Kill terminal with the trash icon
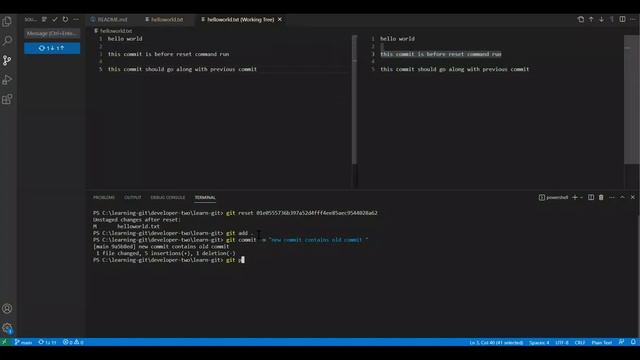Viewport: 640px width, 360px height. tap(601, 198)
